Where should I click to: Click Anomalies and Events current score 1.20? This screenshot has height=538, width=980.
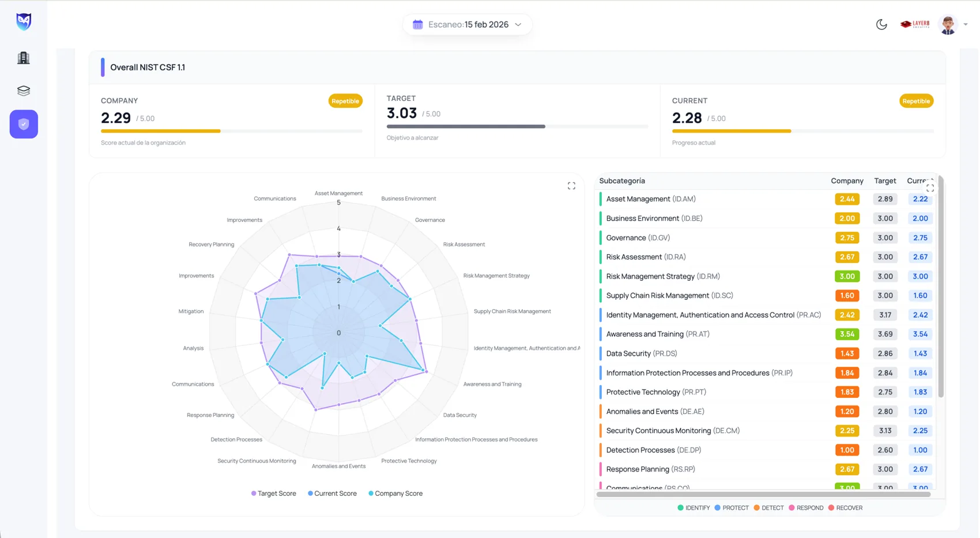tap(920, 412)
